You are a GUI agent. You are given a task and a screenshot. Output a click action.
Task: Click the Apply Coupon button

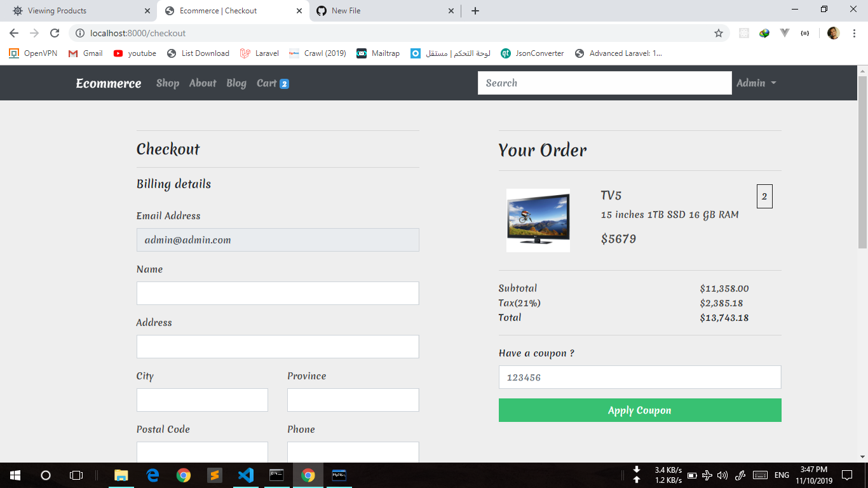[x=640, y=410]
